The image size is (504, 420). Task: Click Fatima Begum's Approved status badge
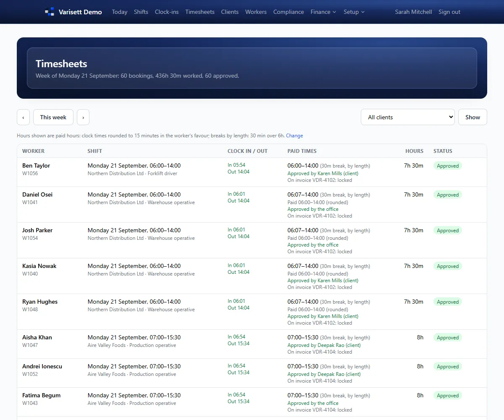point(448,395)
